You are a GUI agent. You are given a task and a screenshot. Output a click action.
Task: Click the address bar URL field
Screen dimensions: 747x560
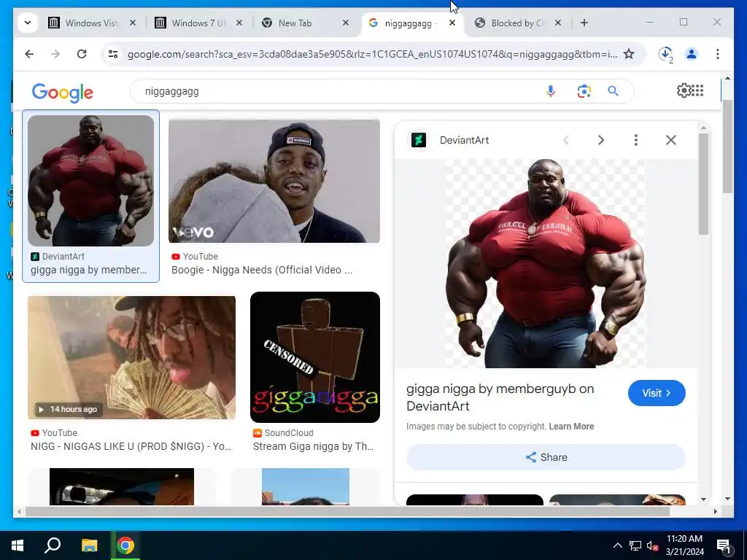pyautogui.click(x=371, y=54)
